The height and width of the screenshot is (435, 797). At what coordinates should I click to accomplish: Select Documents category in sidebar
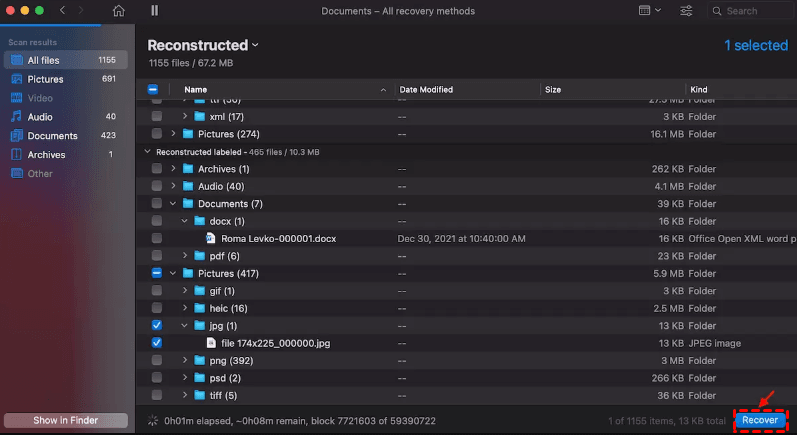tap(52, 136)
